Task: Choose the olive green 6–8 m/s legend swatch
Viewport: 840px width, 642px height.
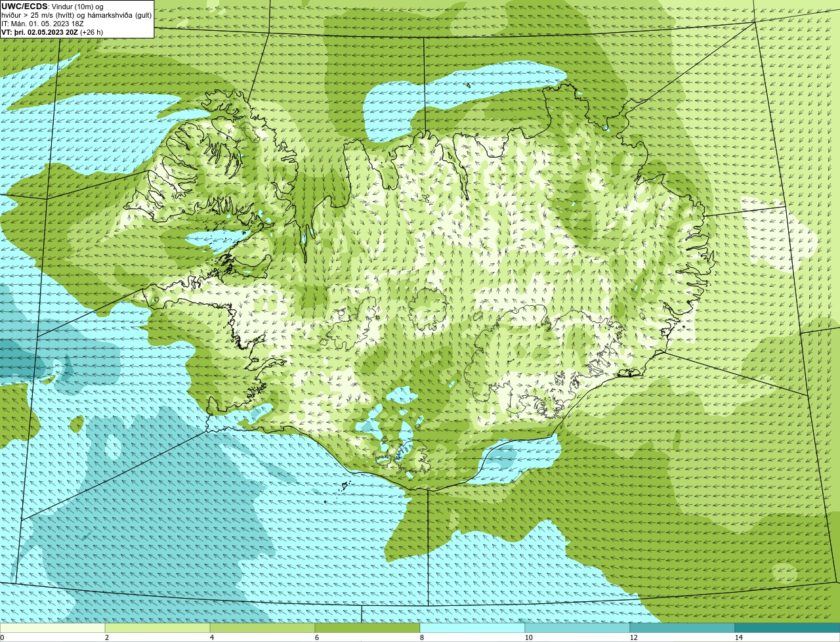Action: pos(367,628)
